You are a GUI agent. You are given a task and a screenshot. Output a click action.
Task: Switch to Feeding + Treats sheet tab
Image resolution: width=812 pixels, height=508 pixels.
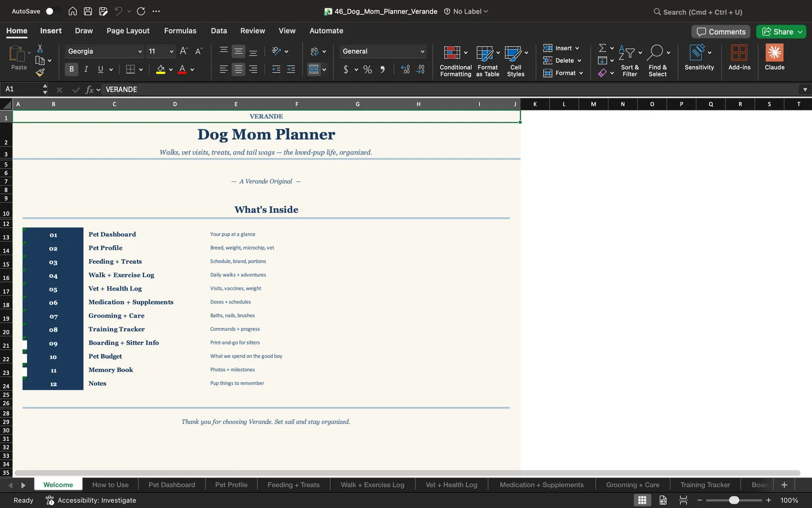click(x=293, y=485)
